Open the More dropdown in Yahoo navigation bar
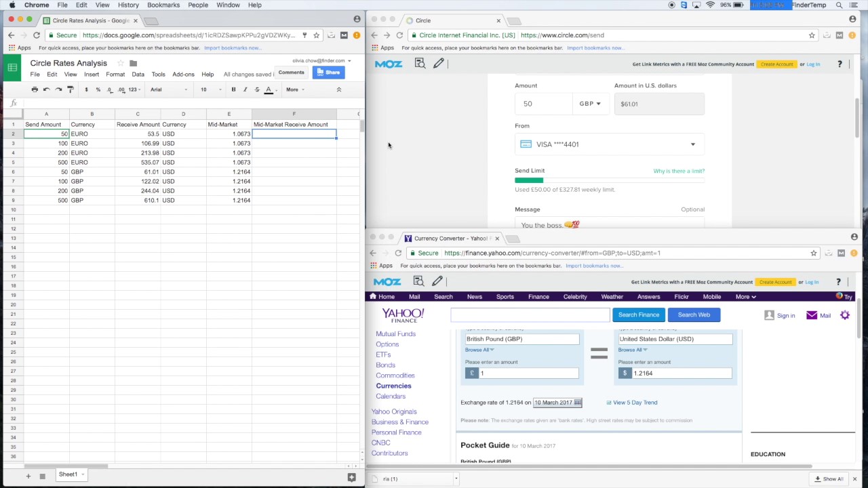The height and width of the screenshot is (488, 868). click(x=746, y=296)
